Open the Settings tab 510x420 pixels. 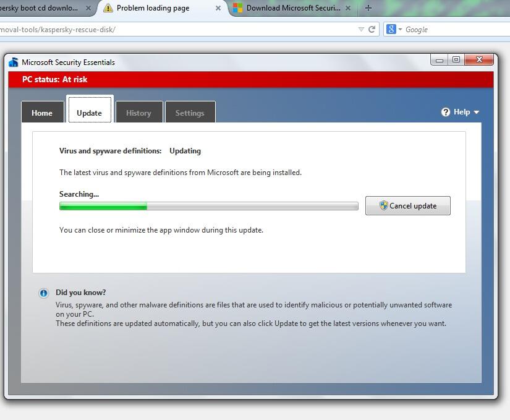(190, 113)
